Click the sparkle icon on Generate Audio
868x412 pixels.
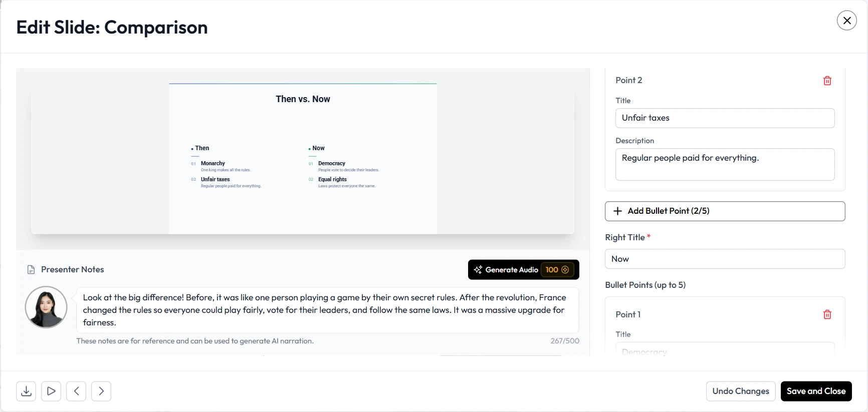click(478, 270)
